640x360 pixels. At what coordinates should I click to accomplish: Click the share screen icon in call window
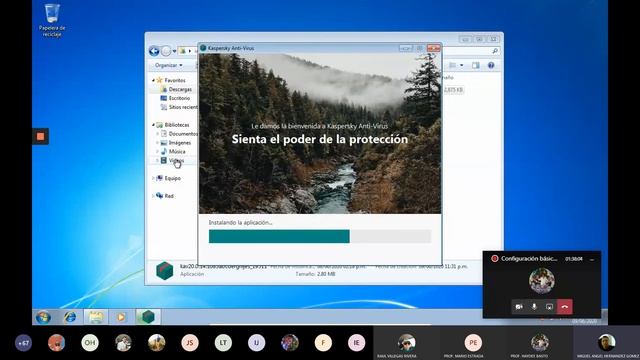[x=549, y=307]
